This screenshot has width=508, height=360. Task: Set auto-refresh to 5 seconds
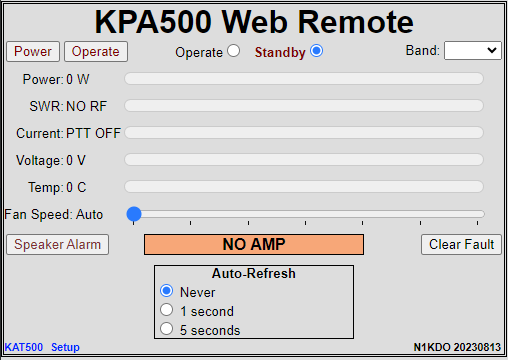(x=166, y=329)
